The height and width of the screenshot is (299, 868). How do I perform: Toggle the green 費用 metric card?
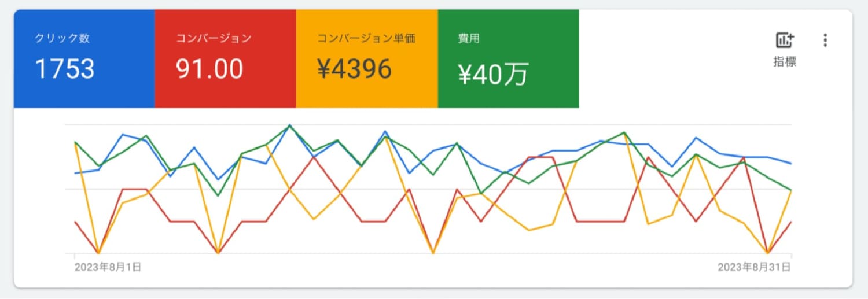click(508, 58)
